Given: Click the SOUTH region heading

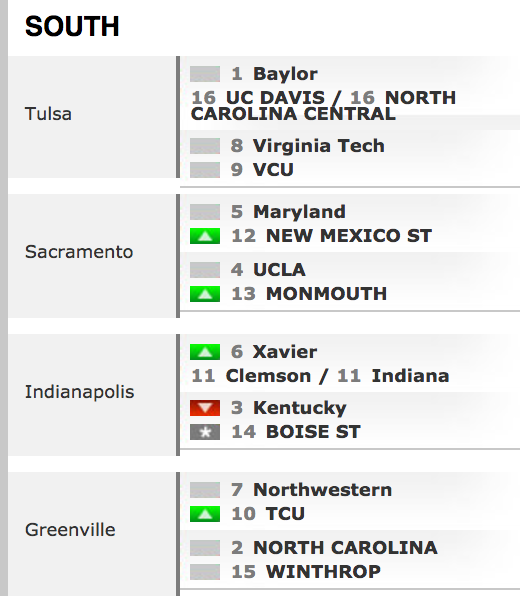Looking at the screenshot, I should pyautogui.click(x=72, y=26).
